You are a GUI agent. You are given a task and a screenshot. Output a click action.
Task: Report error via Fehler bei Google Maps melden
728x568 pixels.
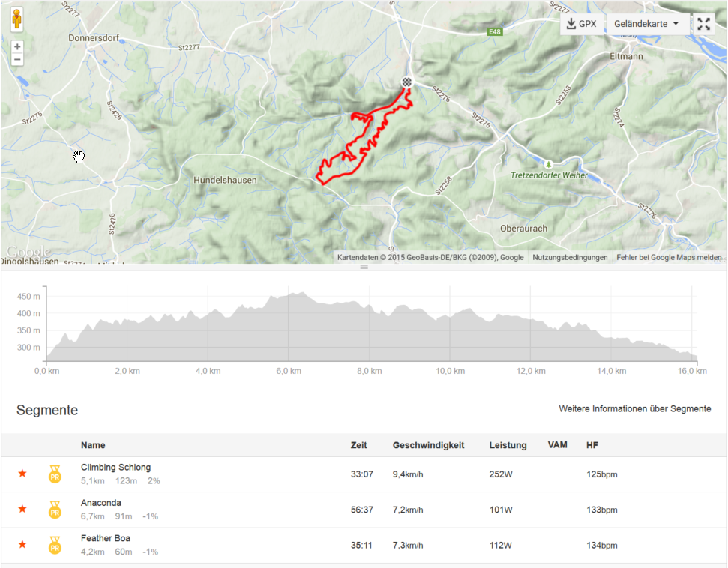(x=669, y=258)
